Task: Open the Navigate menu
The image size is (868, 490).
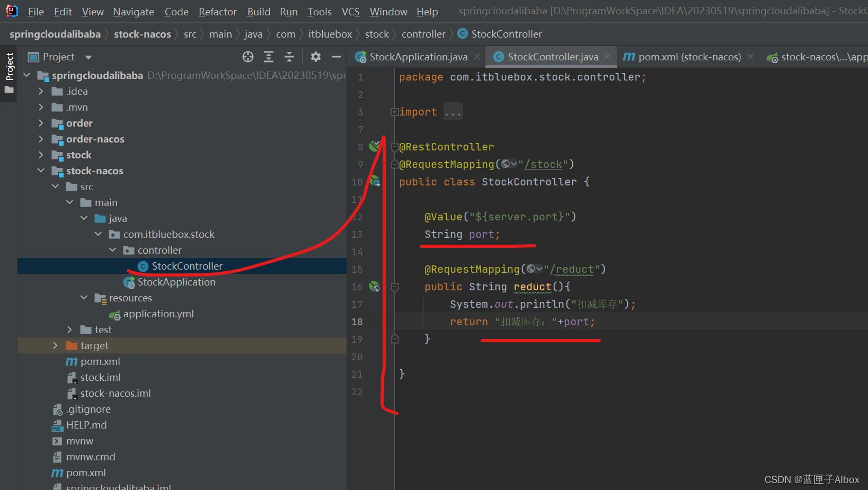Action: tap(134, 12)
